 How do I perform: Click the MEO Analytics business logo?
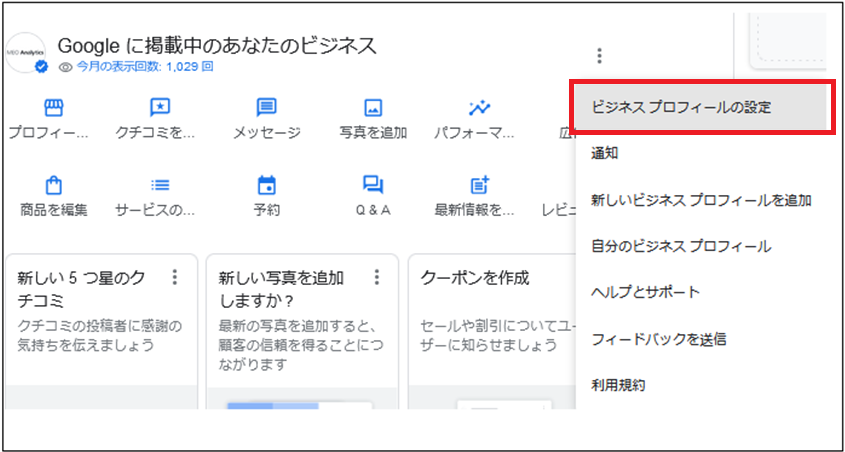point(25,52)
